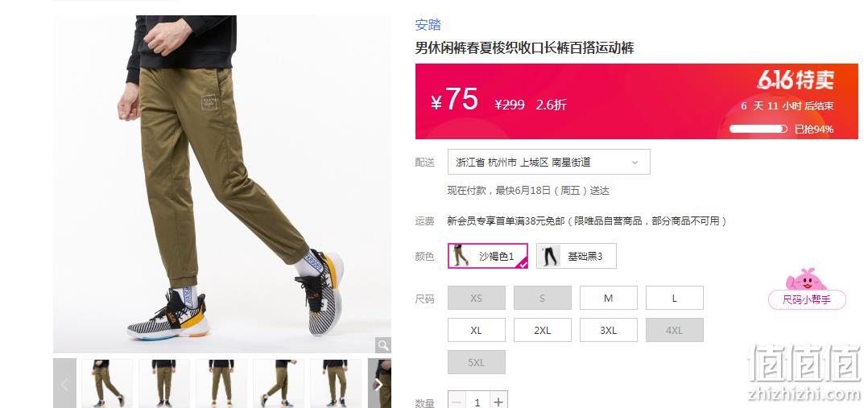Open the 尺码小帮手 size helper
The width and height of the screenshot is (868, 408).
click(807, 299)
